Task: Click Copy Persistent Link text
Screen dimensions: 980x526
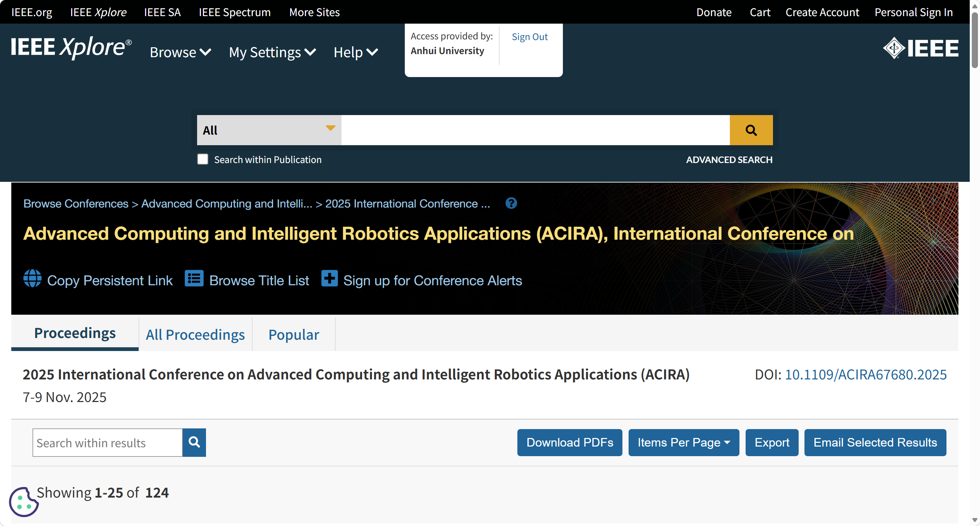Action: point(109,280)
